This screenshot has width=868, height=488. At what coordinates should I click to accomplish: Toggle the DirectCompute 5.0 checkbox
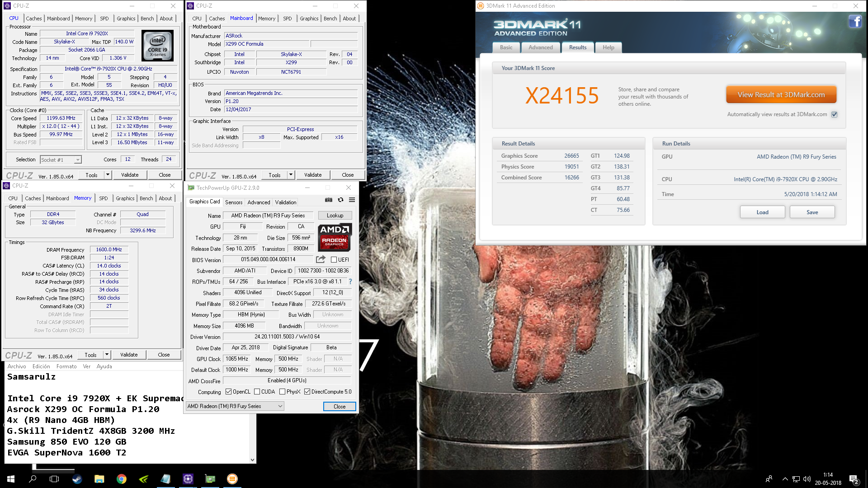[x=307, y=392]
